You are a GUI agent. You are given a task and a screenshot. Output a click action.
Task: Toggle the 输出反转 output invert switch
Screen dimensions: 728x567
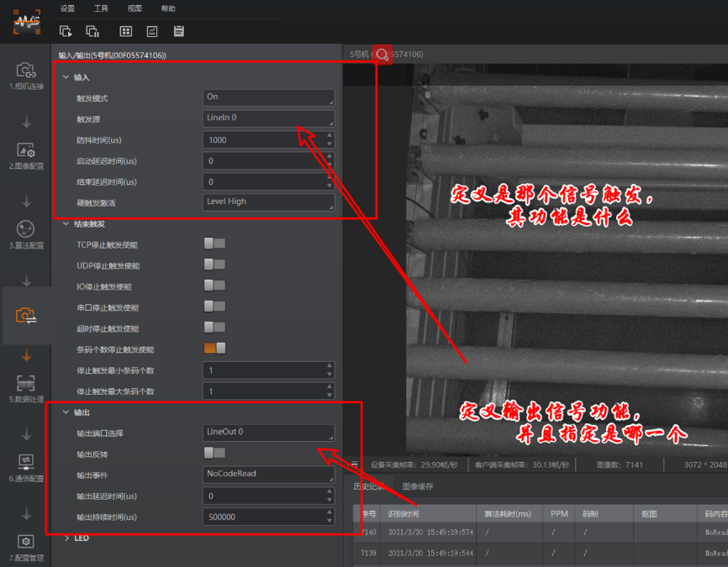(x=214, y=453)
